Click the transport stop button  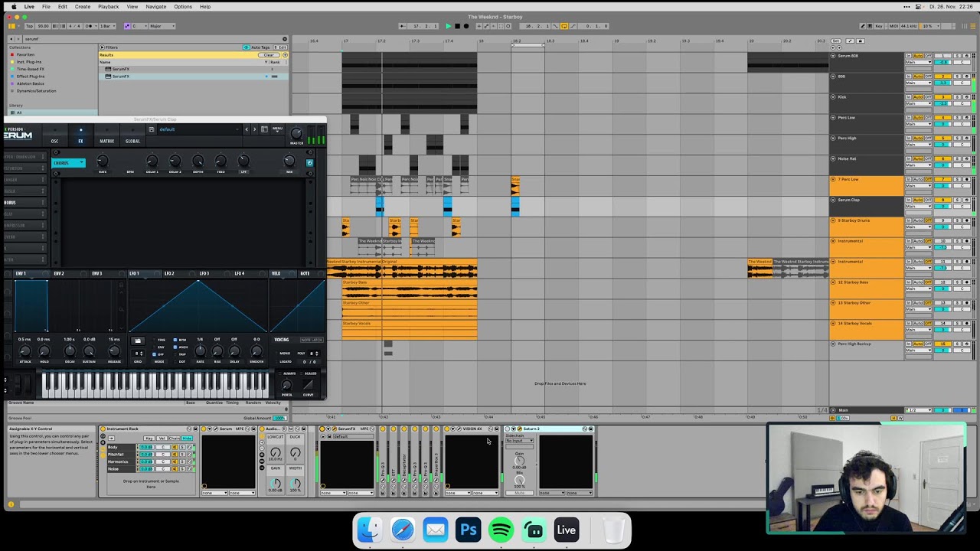pyautogui.click(x=457, y=26)
